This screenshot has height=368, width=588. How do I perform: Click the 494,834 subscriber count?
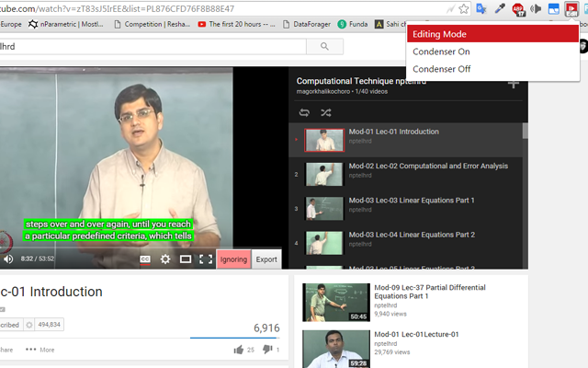click(49, 325)
